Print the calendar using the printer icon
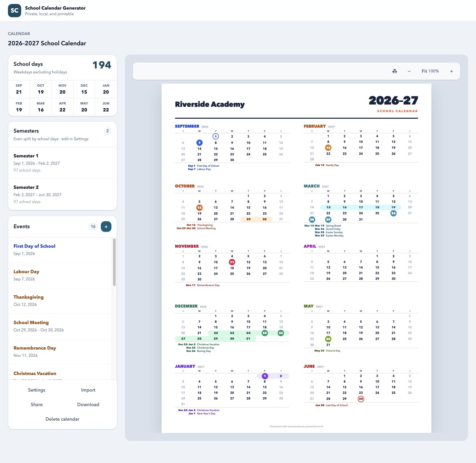 tap(395, 71)
